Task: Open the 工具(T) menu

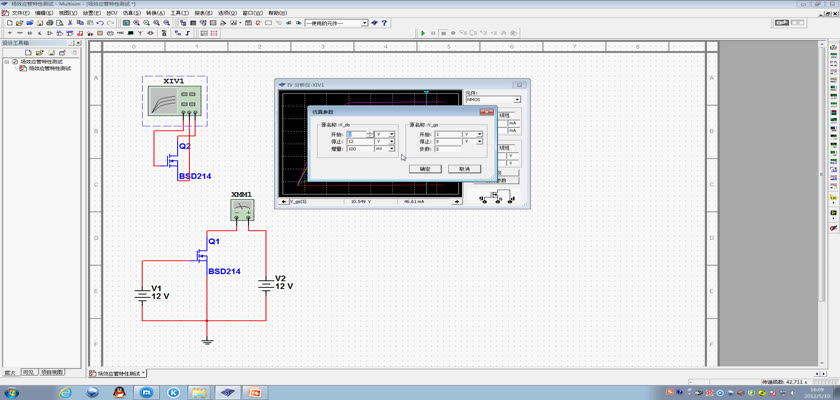Action: (x=179, y=12)
